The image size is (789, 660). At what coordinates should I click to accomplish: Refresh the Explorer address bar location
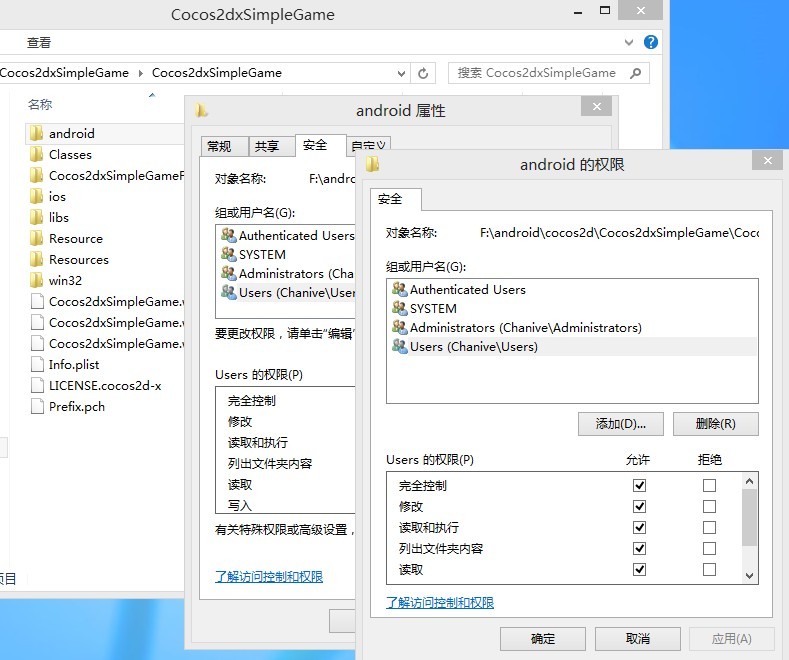click(423, 73)
